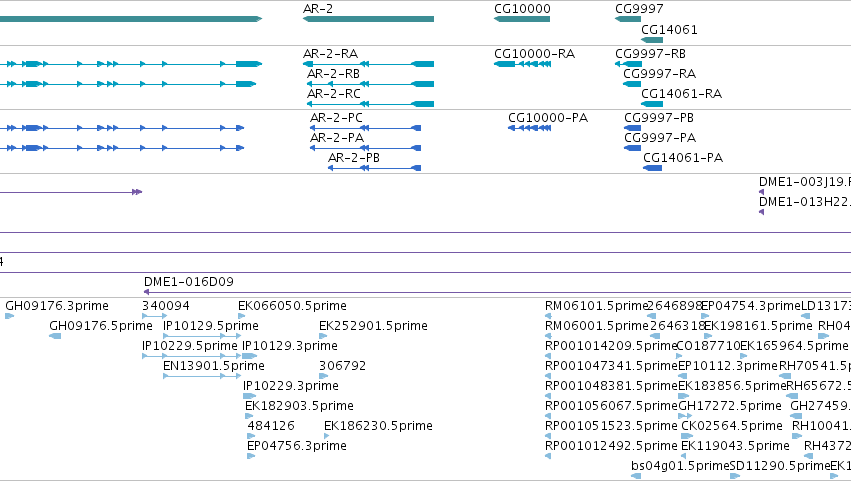Select the DME1-016D09 feature label
851x481 pixels.
pos(189,282)
